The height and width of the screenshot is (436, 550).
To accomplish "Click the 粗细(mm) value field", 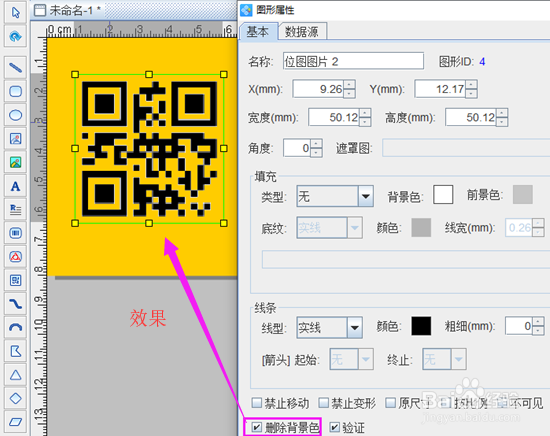I will pyautogui.click(x=519, y=326).
